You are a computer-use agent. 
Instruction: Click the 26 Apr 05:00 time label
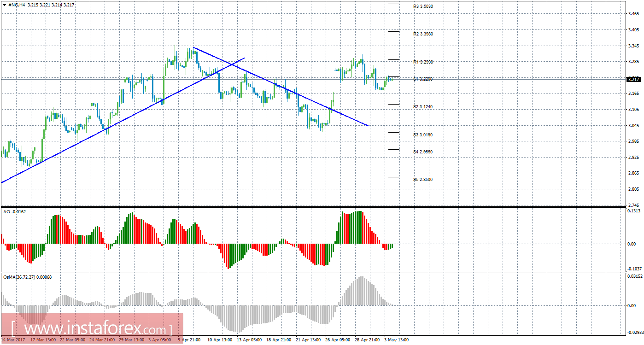click(x=338, y=340)
